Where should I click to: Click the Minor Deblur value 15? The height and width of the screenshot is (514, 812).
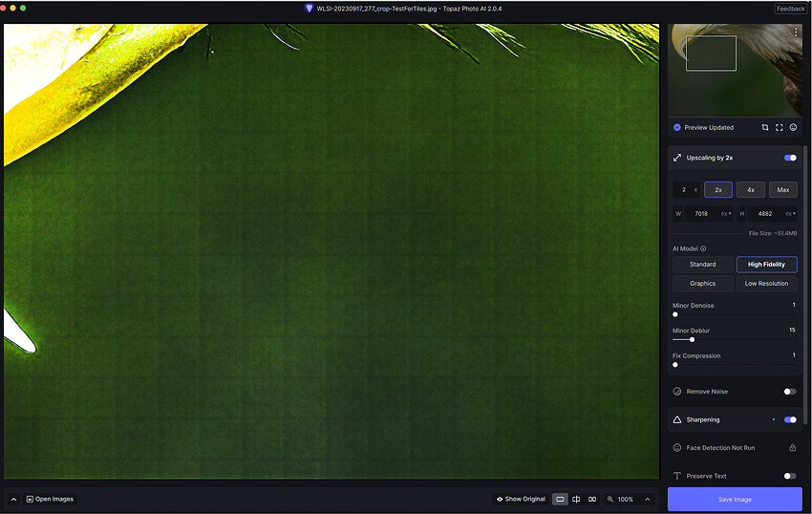792,330
